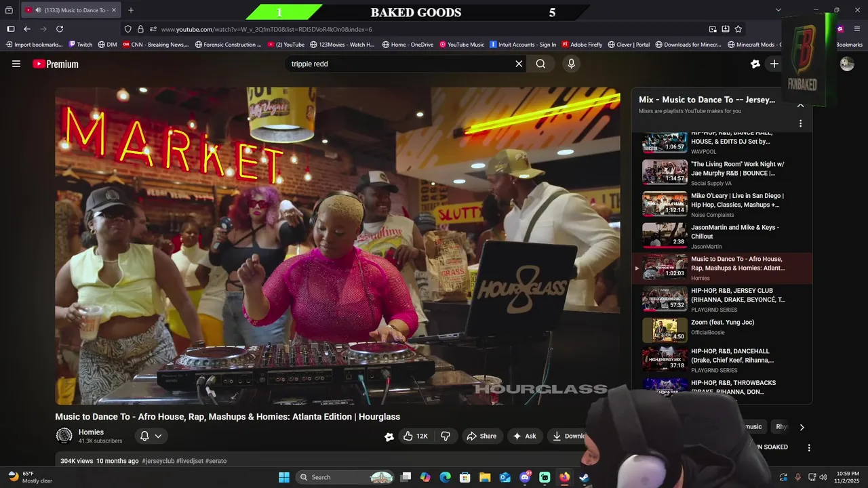Image resolution: width=868 pixels, height=488 pixels.
Task: Open the Intuit Accounts bookmark
Action: pos(523,45)
